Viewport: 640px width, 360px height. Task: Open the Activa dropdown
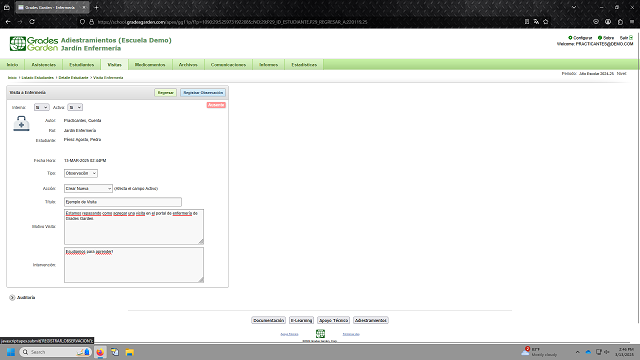[x=75, y=107]
